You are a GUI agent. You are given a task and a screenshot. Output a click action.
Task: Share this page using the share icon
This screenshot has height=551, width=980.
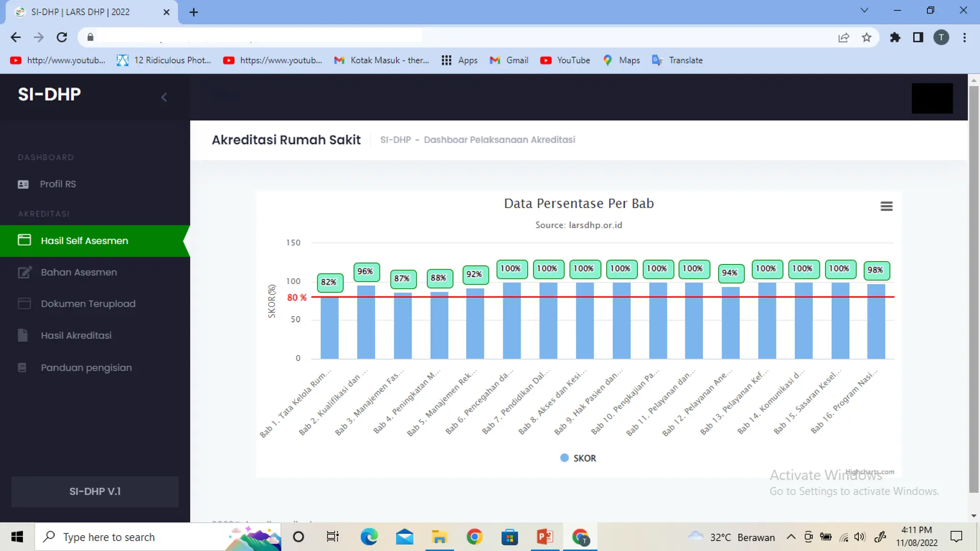(x=844, y=37)
